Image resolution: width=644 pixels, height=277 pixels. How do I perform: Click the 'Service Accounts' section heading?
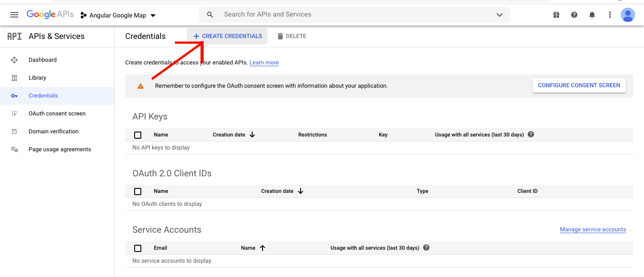pos(167,230)
